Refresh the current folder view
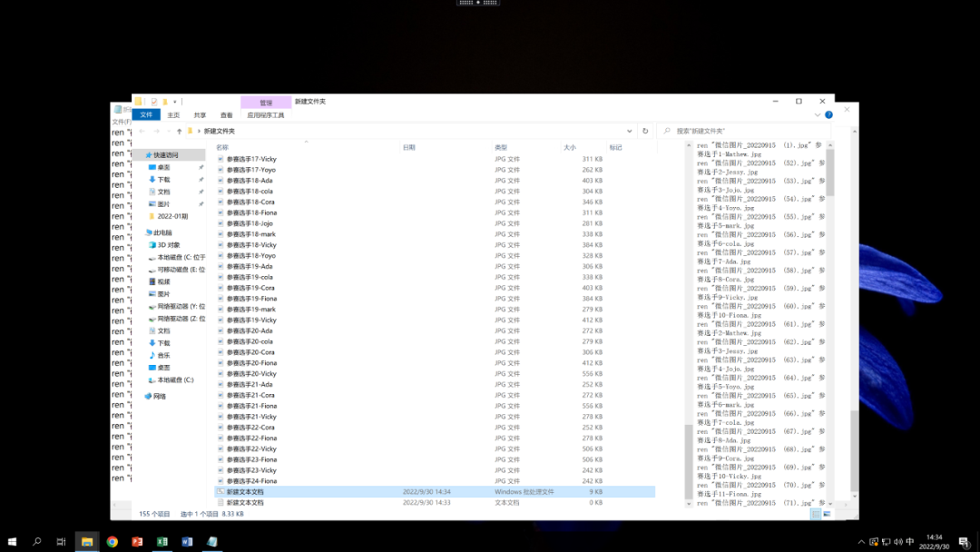The height and width of the screenshot is (552, 980). 645,132
